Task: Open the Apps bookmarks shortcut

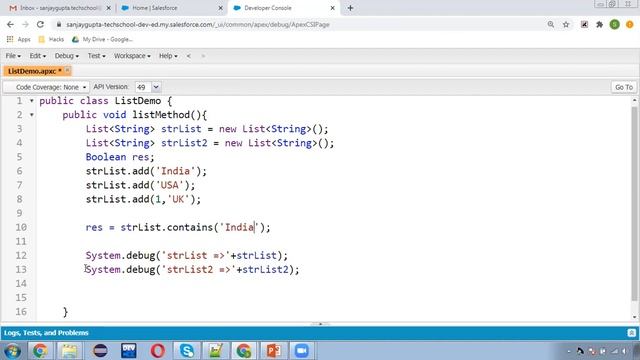Action: (x=18, y=40)
